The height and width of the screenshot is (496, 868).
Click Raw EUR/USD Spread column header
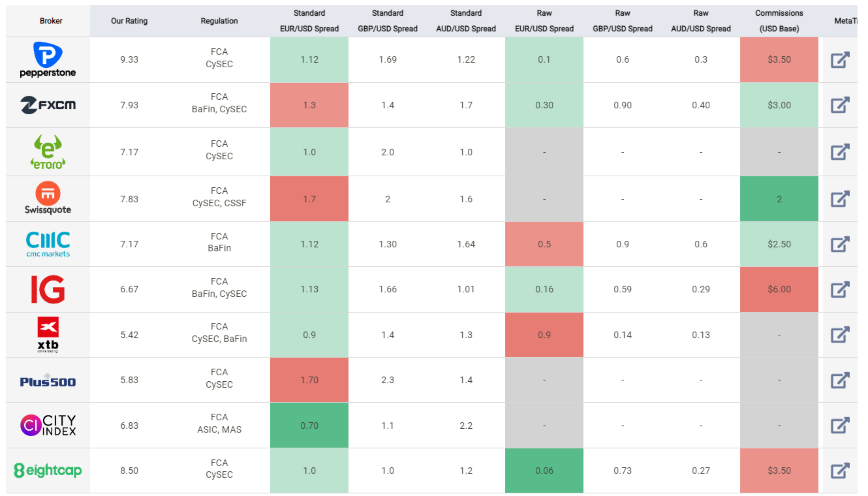point(544,21)
